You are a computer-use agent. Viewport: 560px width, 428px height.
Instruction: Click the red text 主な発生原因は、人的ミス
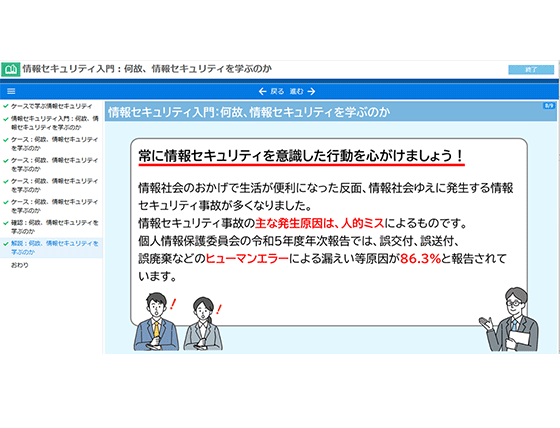pyautogui.click(x=319, y=224)
